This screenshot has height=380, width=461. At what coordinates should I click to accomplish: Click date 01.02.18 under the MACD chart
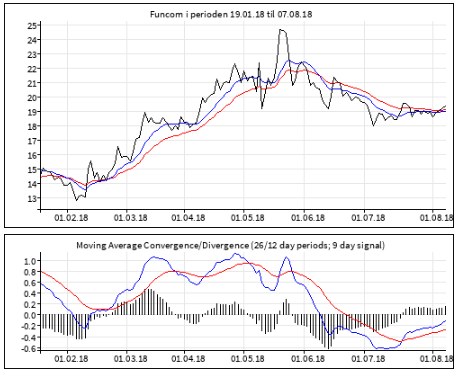tap(71, 359)
